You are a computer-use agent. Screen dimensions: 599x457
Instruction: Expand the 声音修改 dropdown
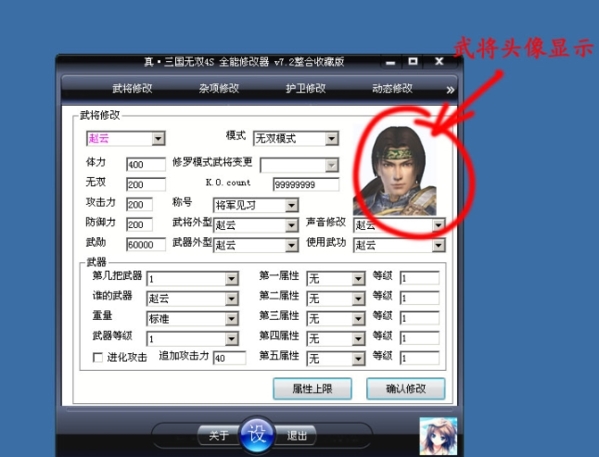tap(400, 225)
